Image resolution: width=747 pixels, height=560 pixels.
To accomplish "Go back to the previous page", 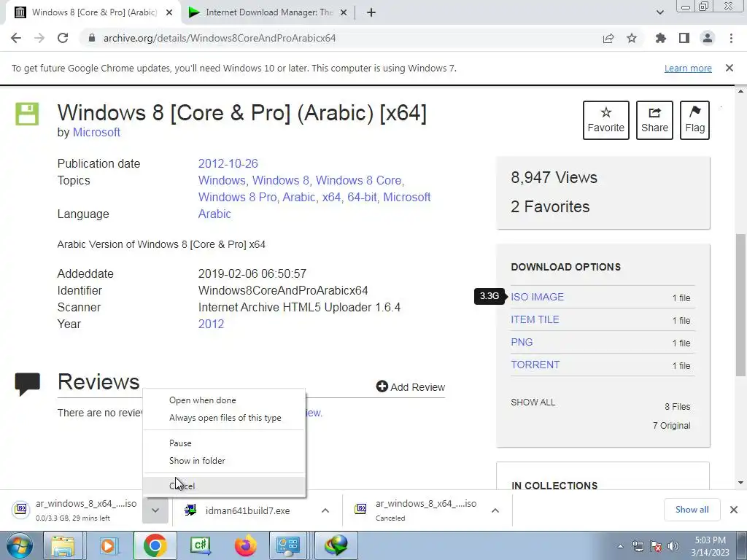I will (x=16, y=38).
